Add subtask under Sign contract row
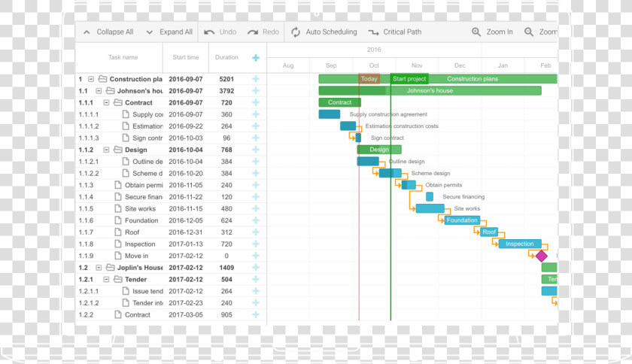Screen dimensions: 632x364 click(x=256, y=138)
